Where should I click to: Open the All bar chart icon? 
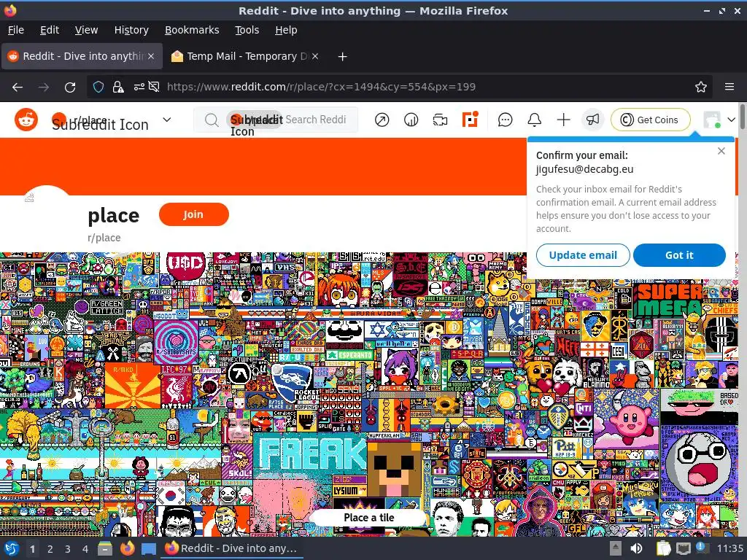click(411, 120)
